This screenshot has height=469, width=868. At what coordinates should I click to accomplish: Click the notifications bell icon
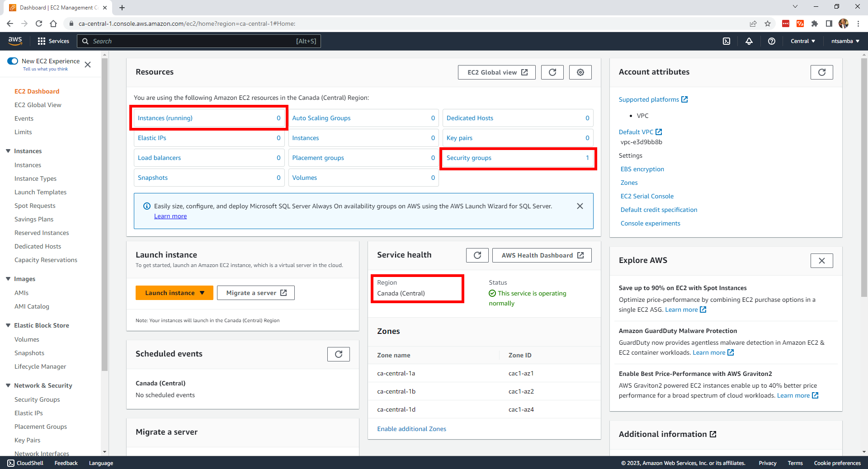click(x=749, y=41)
